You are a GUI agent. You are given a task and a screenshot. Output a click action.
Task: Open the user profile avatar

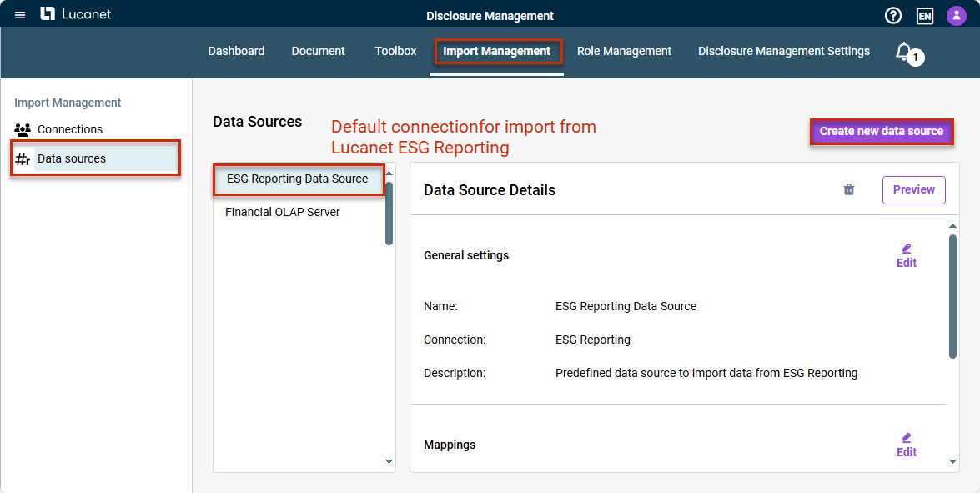(x=957, y=16)
